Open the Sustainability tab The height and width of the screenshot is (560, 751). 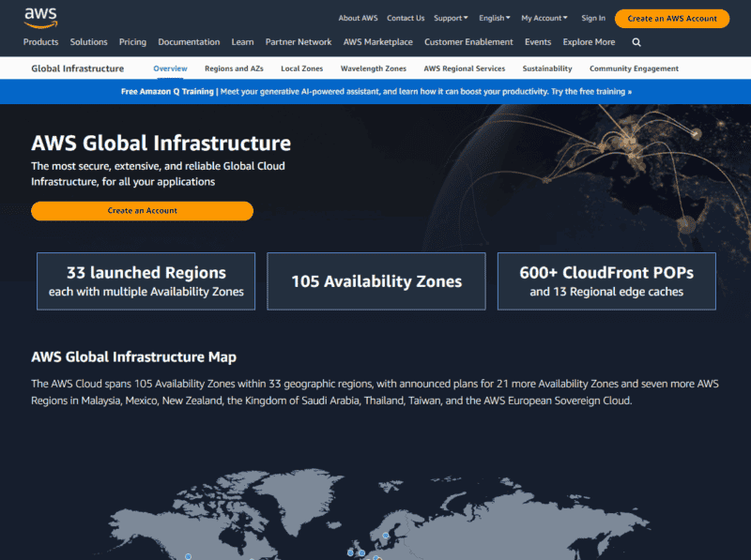point(547,68)
